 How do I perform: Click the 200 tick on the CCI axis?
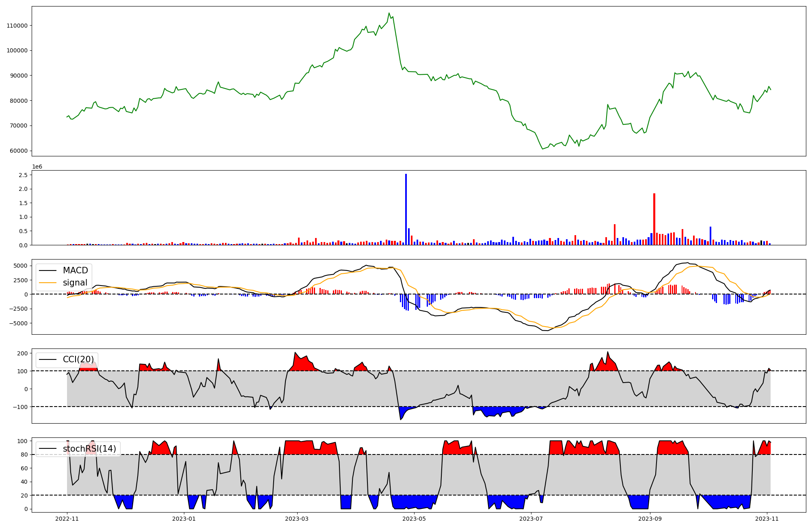pyautogui.click(x=23, y=353)
